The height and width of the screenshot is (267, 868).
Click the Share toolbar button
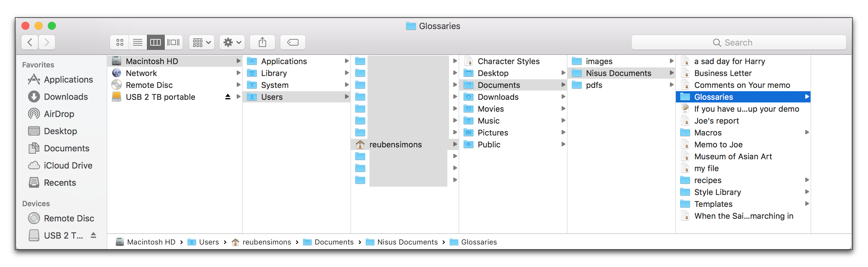pos(262,43)
